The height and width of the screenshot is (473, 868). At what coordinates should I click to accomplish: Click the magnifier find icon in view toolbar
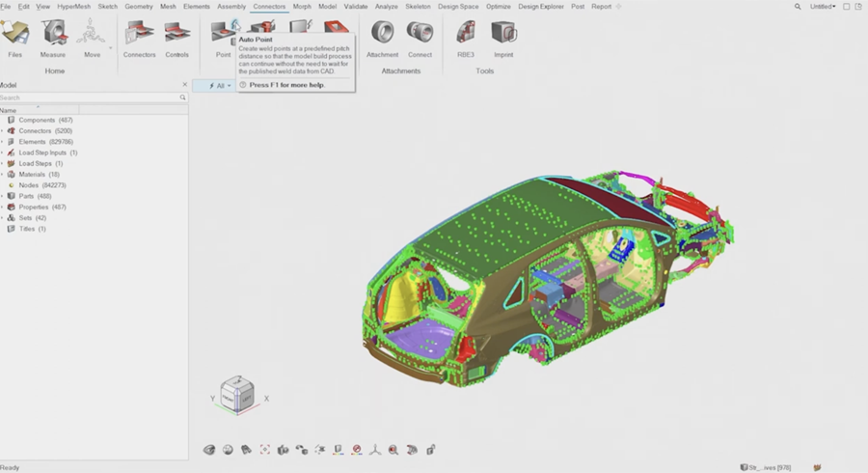(393, 450)
